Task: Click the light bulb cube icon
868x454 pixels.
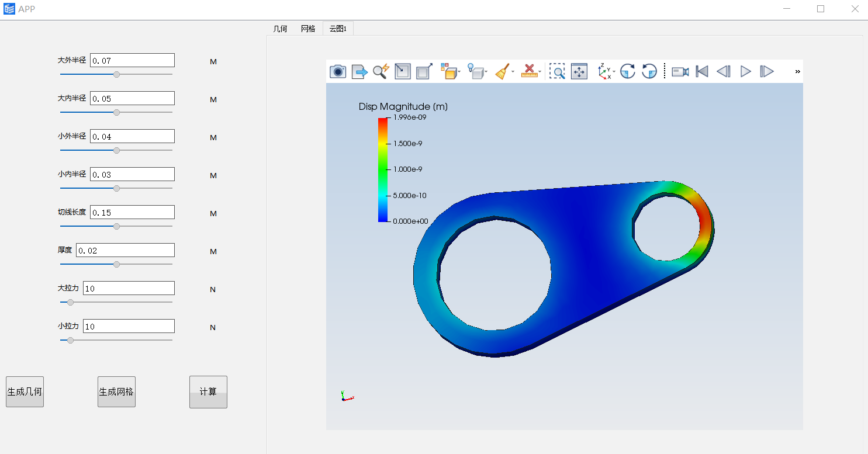Action: point(476,71)
